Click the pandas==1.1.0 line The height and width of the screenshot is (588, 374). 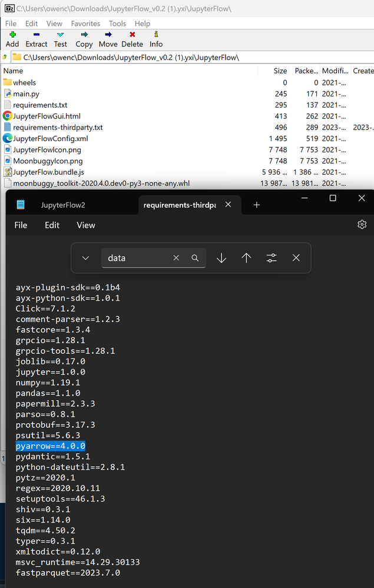click(48, 393)
